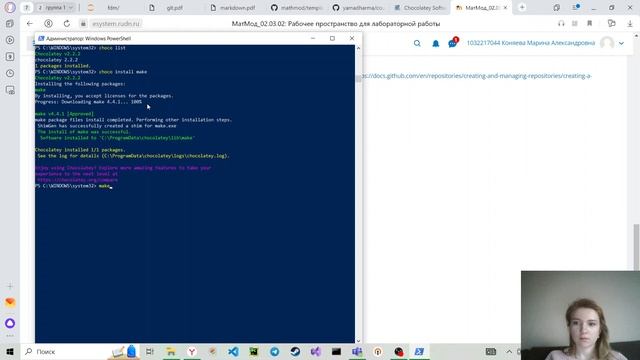Open browser downloads icon

(630, 24)
